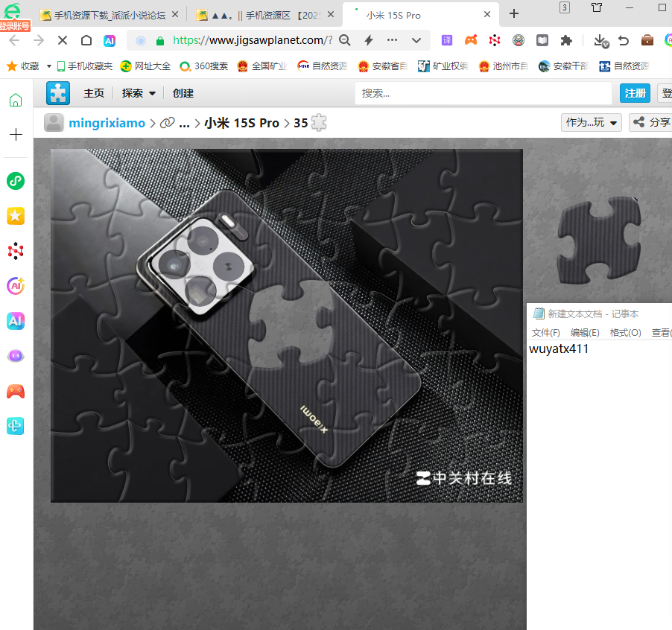This screenshot has height=630, width=672.
Task: Open the Jigsaw Planet logo home icon
Action: (x=58, y=93)
